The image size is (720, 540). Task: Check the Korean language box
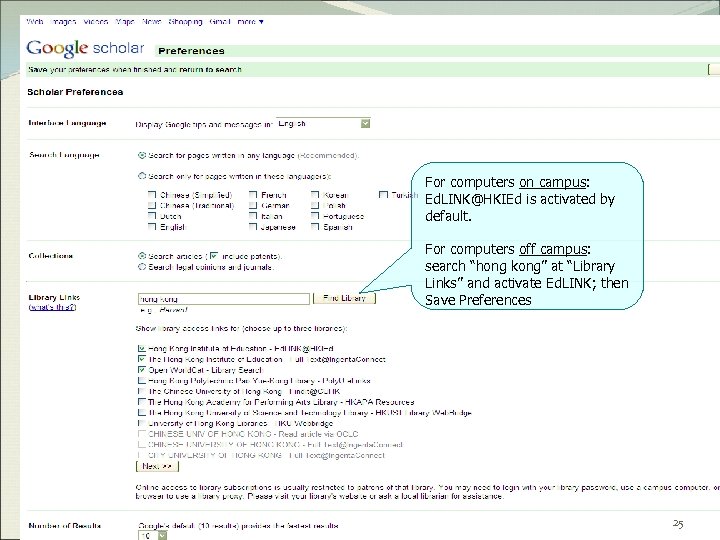tap(315, 195)
